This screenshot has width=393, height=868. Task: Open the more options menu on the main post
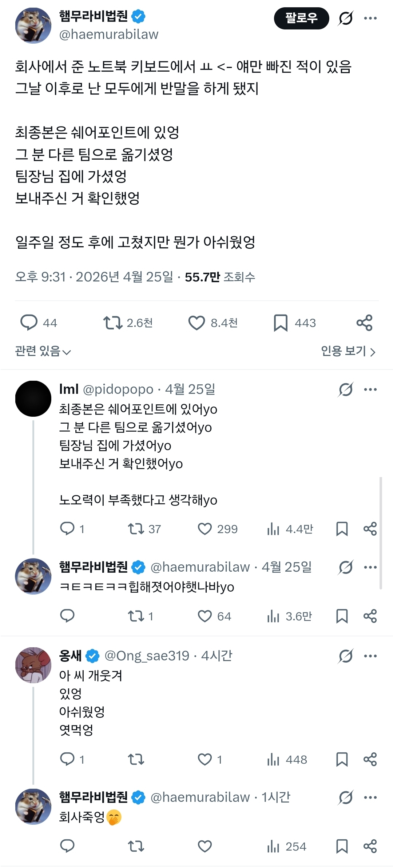[370, 18]
